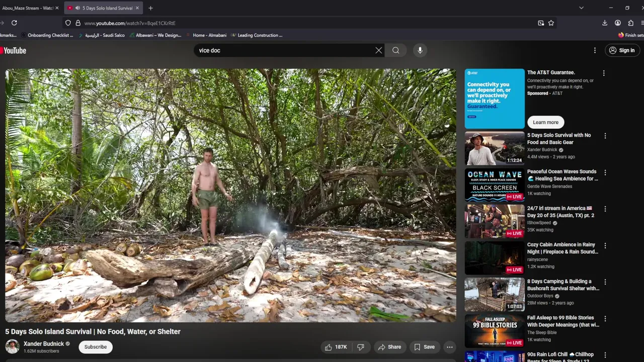This screenshot has height=362, width=644.
Task: Open YouTube settings three-dot menu
Action: pyautogui.click(x=595, y=50)
